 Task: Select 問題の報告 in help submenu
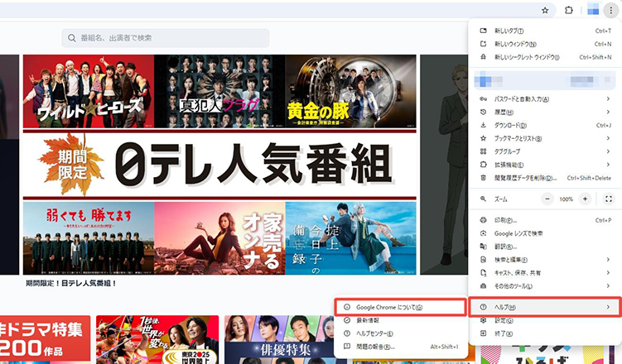pyautogui.click(x=401, y=347)
